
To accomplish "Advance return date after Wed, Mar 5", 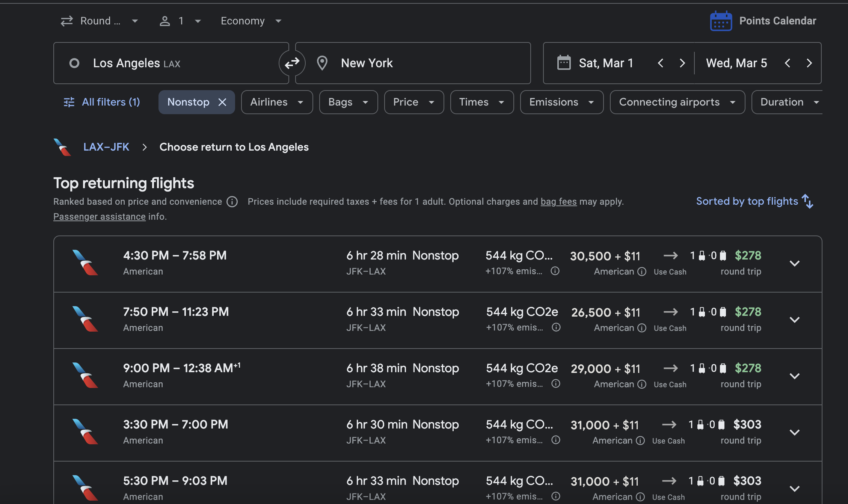I will [x=809, y=63].
